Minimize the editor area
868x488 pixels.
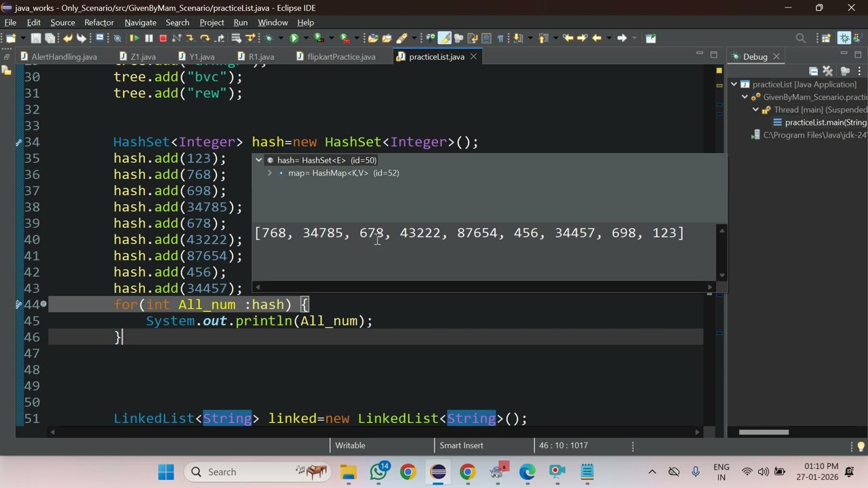tap(700, 54)
